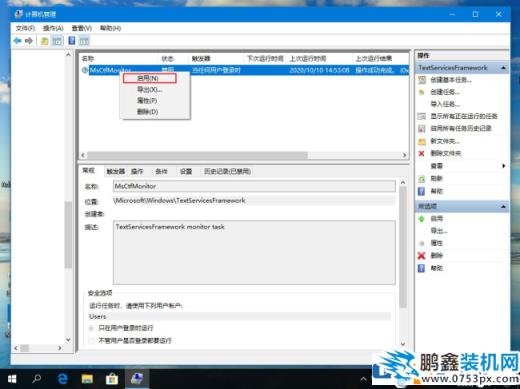Click the clock icon beside MsCtfMonitor task

pyautogui.click(x=85, y=70)
